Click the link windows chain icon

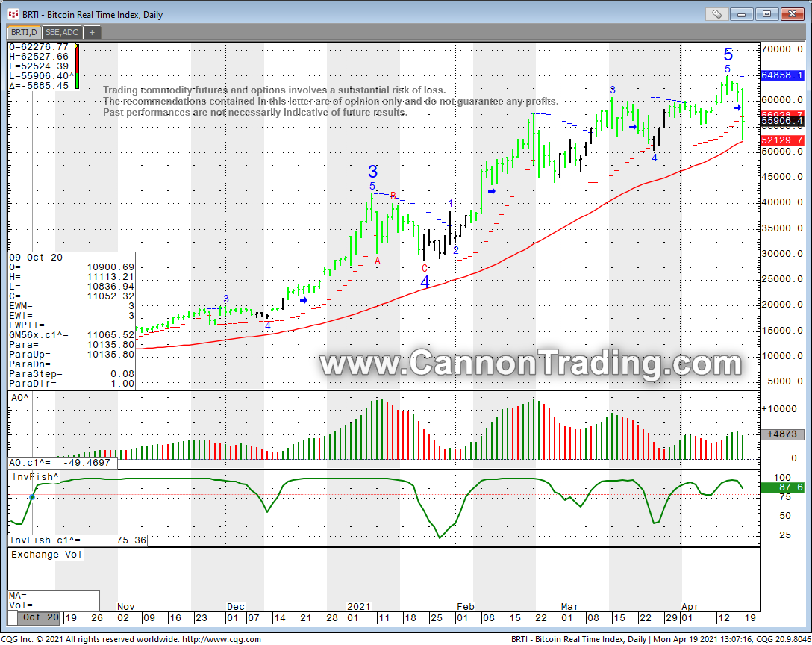[x=716, y=13]
